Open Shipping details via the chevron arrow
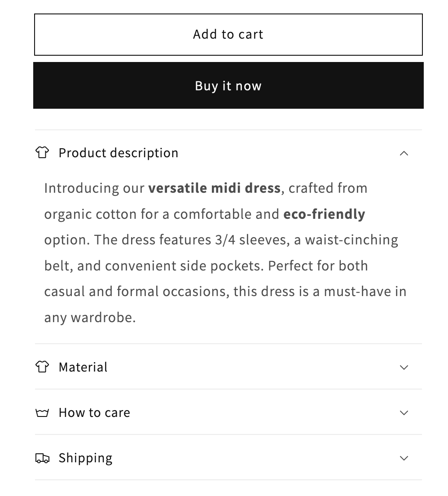448x496 pixels. click(x=404, y=458)
